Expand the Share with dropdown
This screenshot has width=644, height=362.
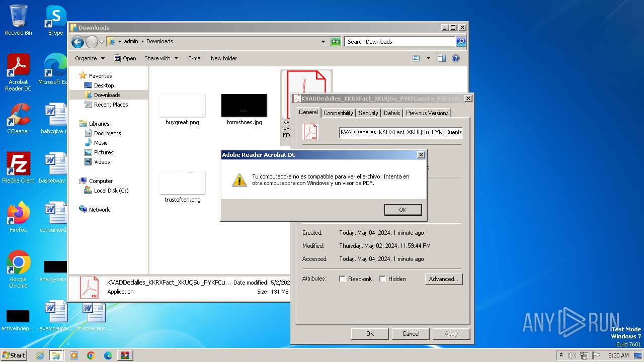coord(161,58)
